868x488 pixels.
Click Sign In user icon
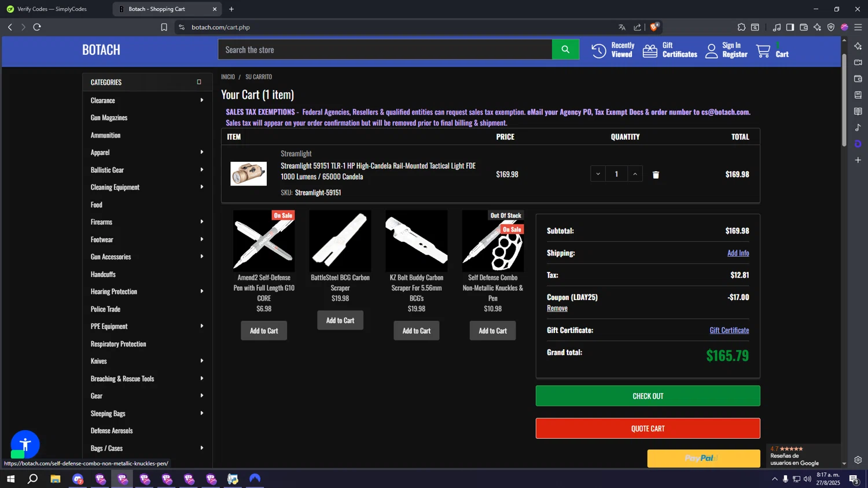click(x=711, y=51)
